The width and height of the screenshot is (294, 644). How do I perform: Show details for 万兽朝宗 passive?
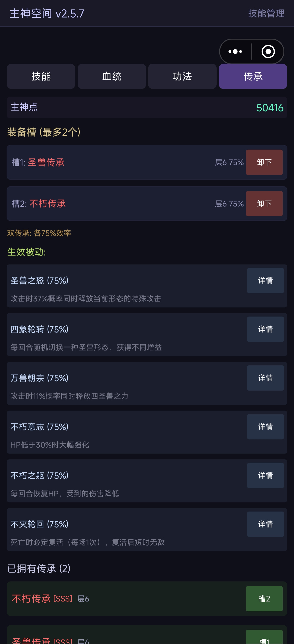(x=265, y=378)
